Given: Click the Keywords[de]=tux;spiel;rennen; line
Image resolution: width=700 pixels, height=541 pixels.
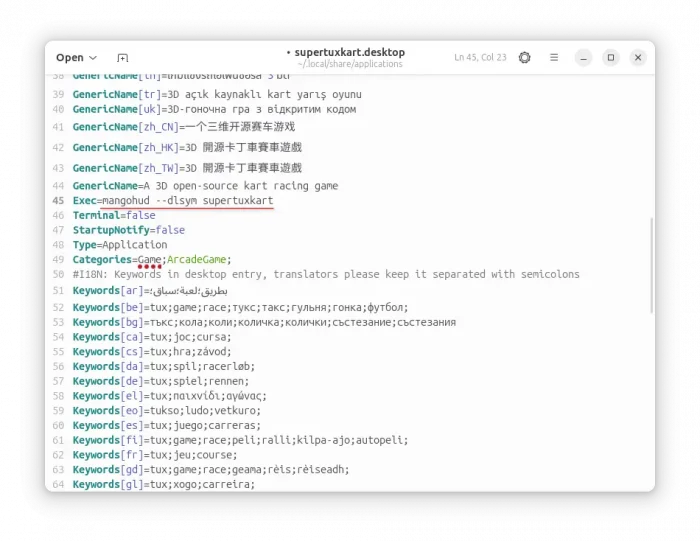Looking at the screenshot, I should pyautogui.click(x=161, y=382).
